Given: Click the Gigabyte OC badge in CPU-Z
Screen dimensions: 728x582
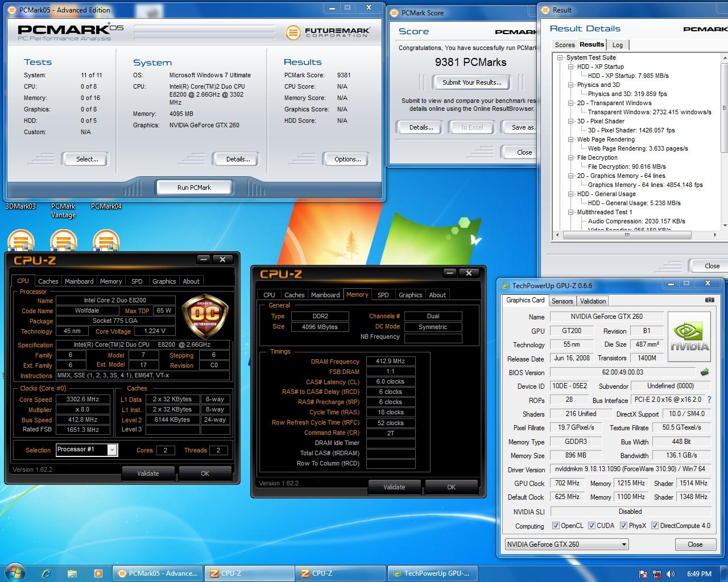Looking at the screenshot, I should pos(205,316).
